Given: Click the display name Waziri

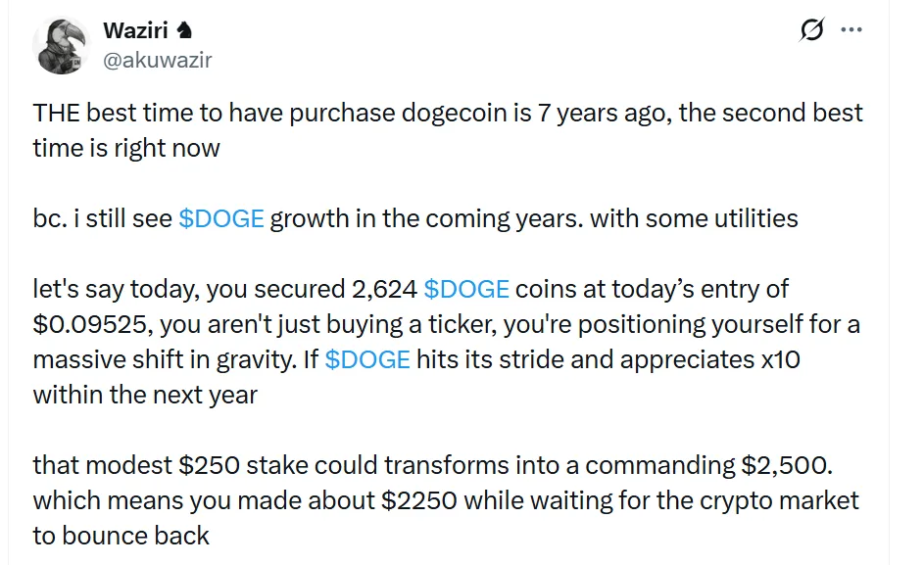Looking at the screenshot, I should 135,29.
